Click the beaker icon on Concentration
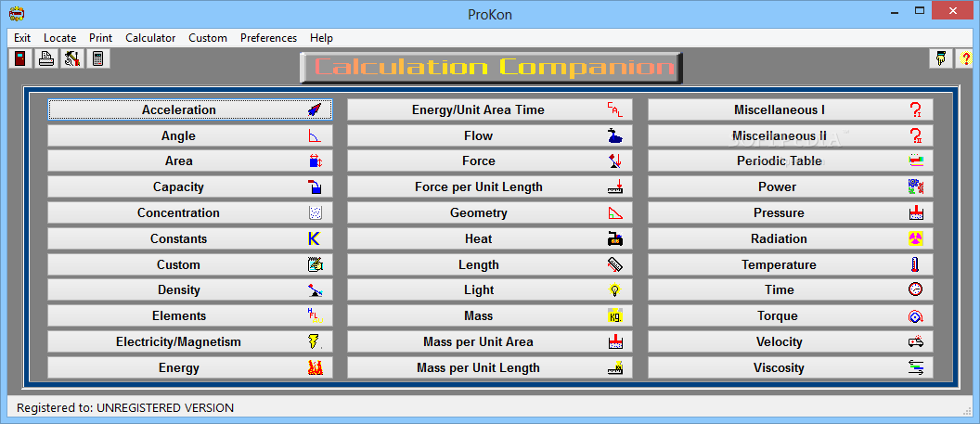Image resolution: width=980 pixels, height=424 pixels. pos(315,213)
